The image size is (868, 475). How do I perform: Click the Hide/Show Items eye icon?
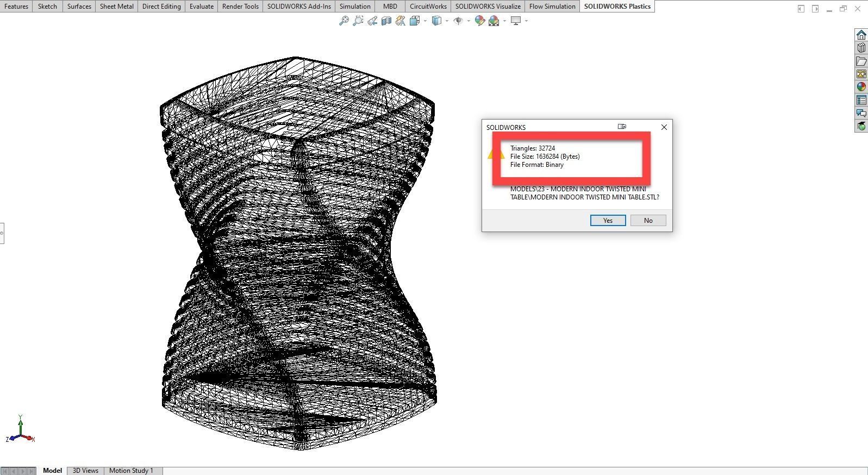click(x=458, y=21)
